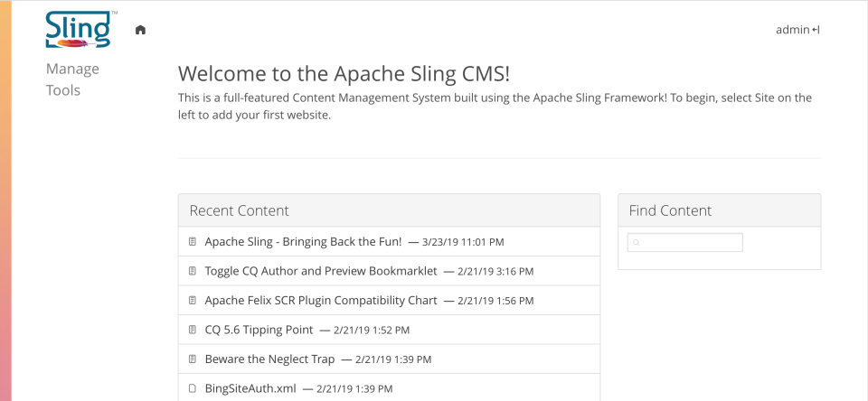
Task: Click the search magnifier in Find Content
Action: (634, 243)
